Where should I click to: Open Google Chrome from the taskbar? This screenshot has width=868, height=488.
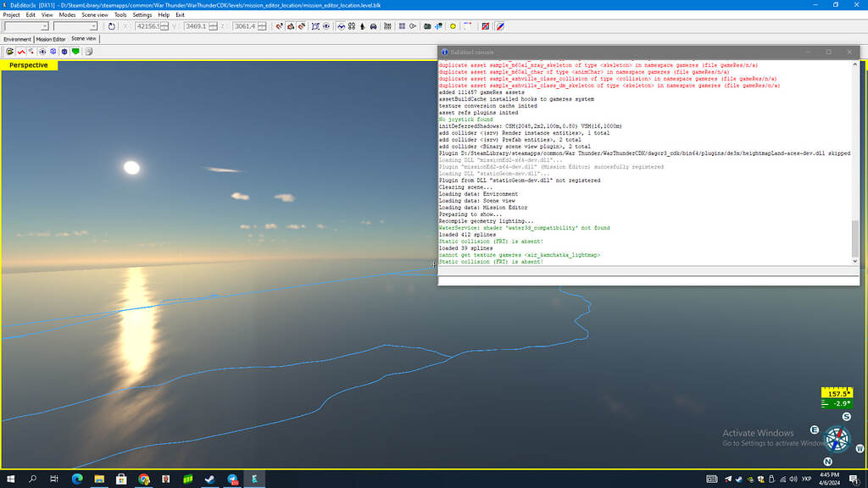pyautogui.click(x=144, y=479)
